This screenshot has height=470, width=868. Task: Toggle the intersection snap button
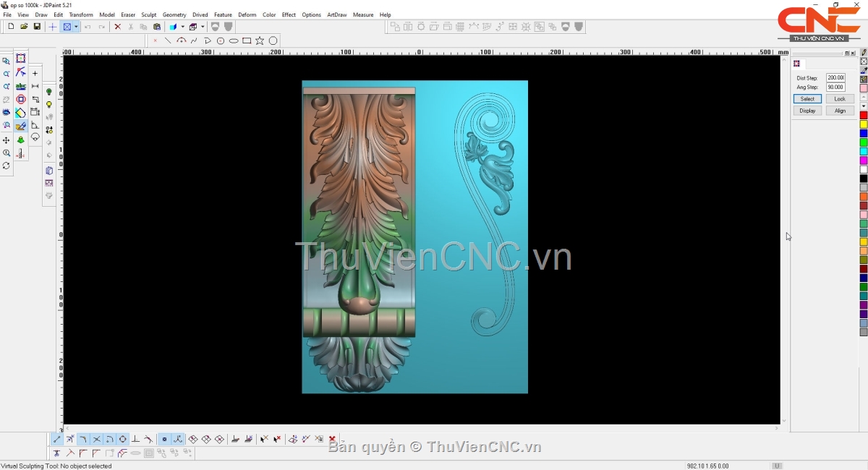pos(96,440)
